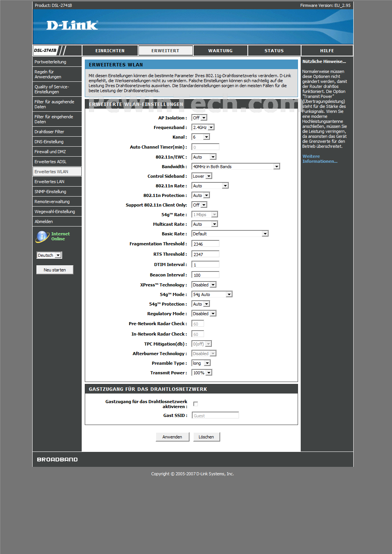The width and height of the screenshot is (392, 554).
Task: Open the Bandwidth dropdown
Action: click(x=236, y=167)
